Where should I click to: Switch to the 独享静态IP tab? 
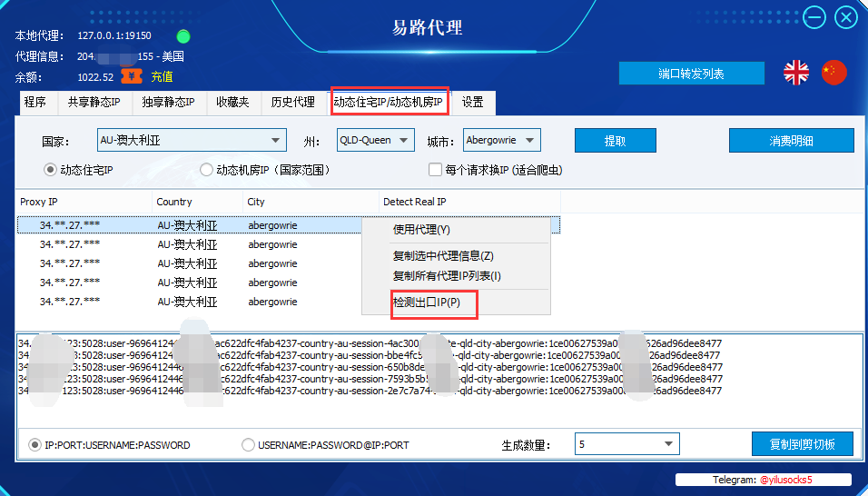click(x=168, y=103)
